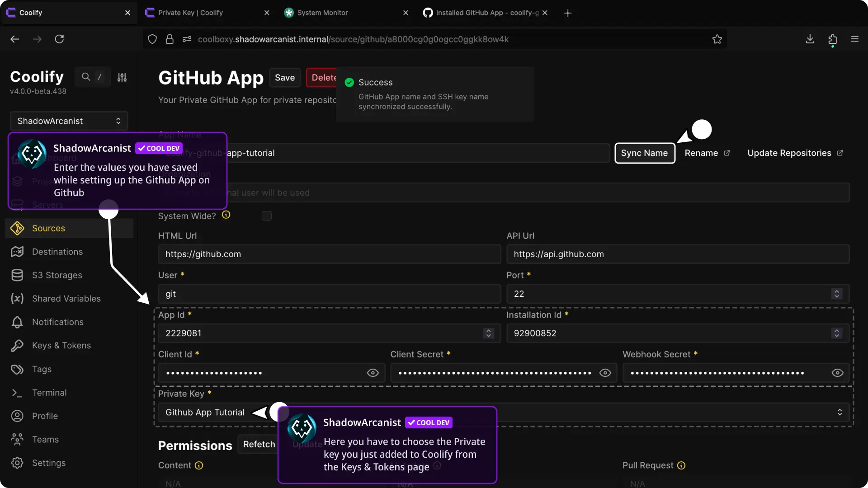Enable the System Wide checkbox
868x488 pixels.
[267, 216]
